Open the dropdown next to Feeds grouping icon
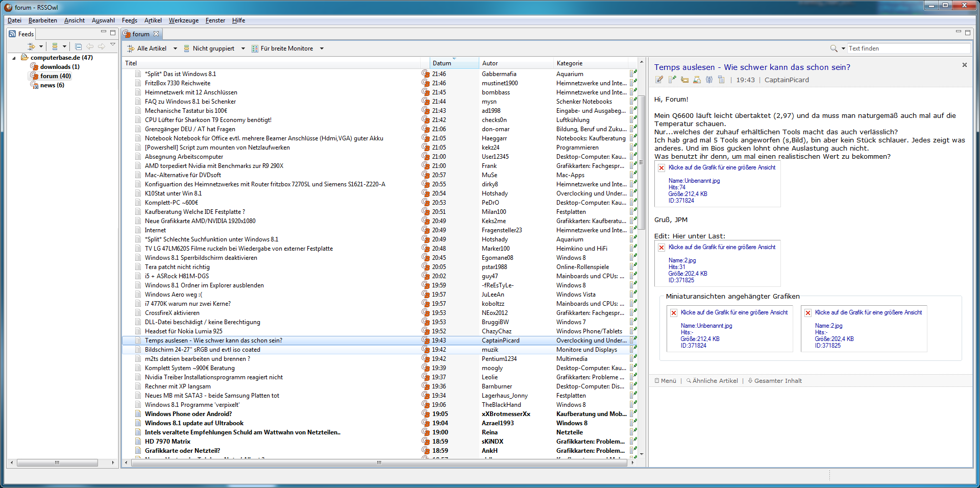Image resolution: width=980 pixels, height=488 pixels. tap(64, 46)
